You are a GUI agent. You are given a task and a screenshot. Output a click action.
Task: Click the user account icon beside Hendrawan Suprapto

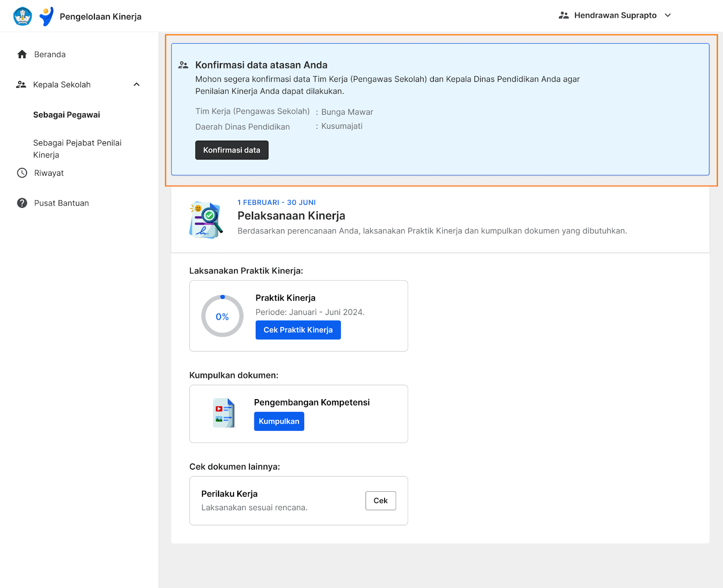(x=563, y=15)
